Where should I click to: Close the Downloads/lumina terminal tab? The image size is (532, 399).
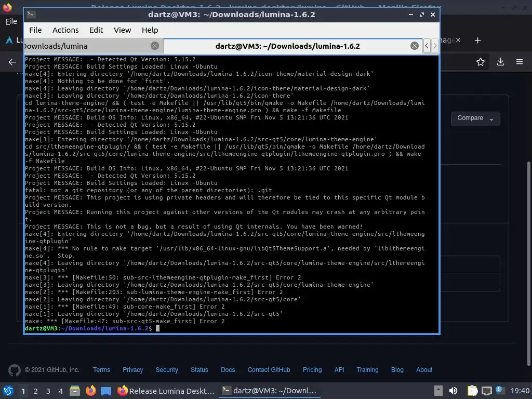pyautogui.click(x=155, y=46)
